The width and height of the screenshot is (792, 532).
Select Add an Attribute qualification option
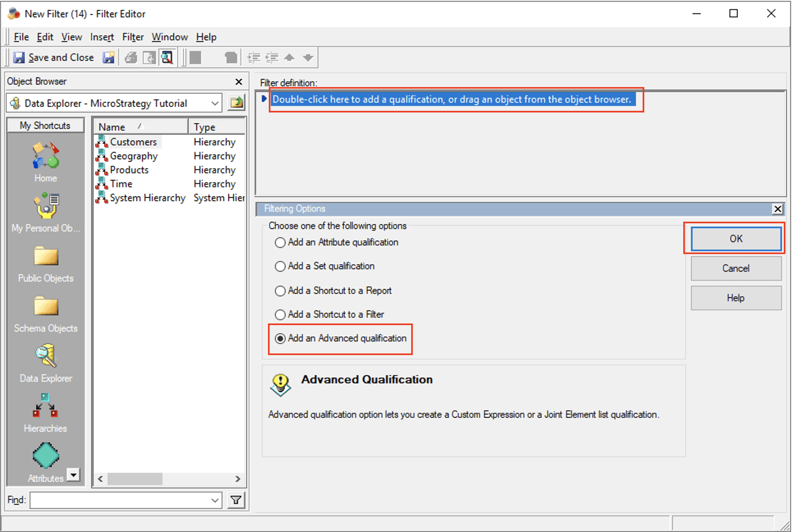(280, 243)
